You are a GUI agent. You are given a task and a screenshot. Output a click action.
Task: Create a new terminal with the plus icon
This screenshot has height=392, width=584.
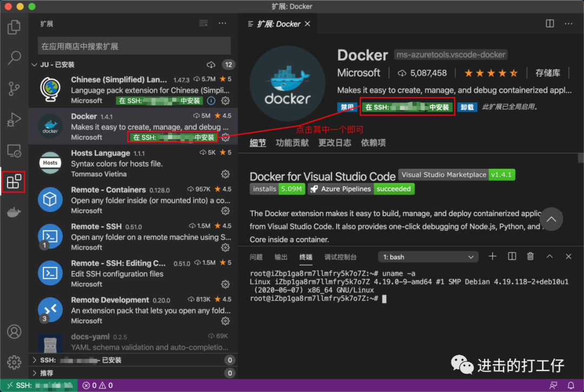tap(493, 256)
